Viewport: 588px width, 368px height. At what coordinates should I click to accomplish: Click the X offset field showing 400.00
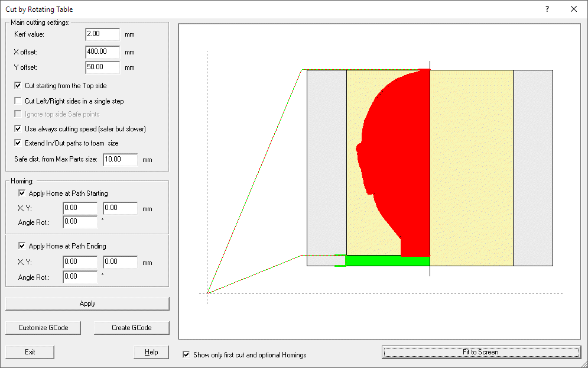coord(102,51)
